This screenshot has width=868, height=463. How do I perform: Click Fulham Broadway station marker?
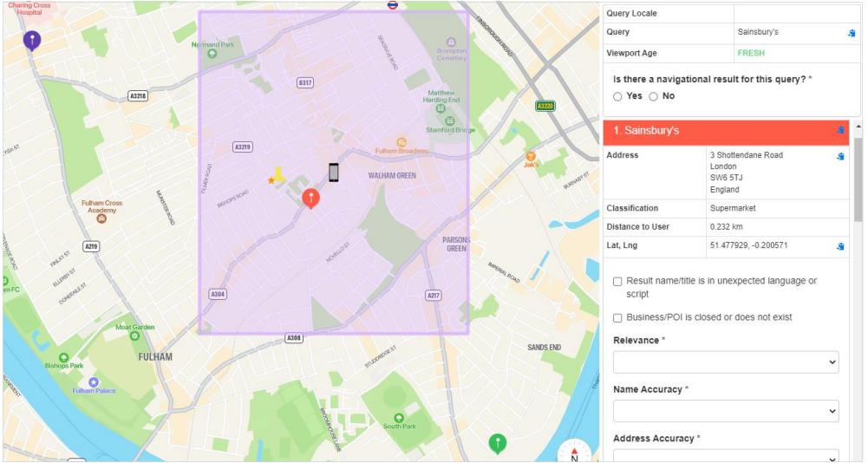point(401,141)
